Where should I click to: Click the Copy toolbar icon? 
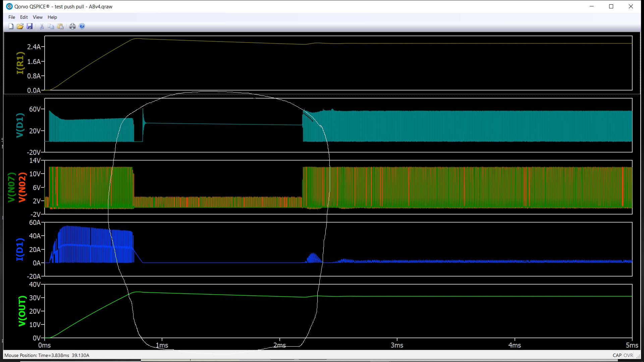(51, 26)
